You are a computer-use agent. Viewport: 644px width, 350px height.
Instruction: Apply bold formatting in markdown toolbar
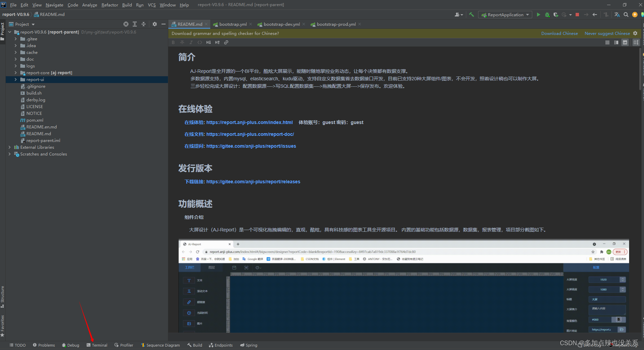point(173,42)
